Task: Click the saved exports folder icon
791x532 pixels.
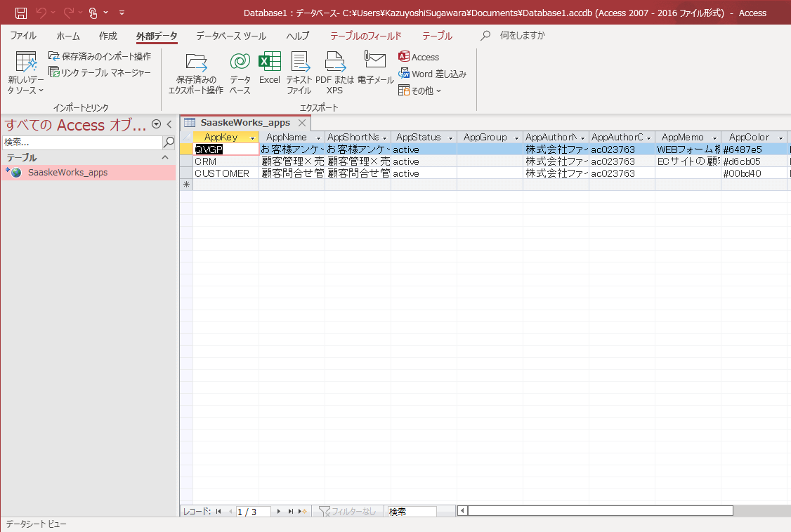Action: (196, 62)
